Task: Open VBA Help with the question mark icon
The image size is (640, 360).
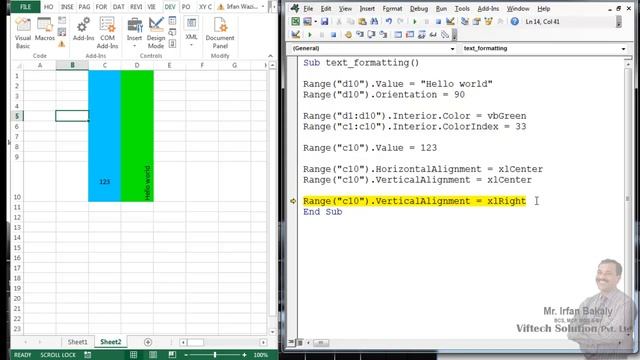Action: tap(515, 22)
